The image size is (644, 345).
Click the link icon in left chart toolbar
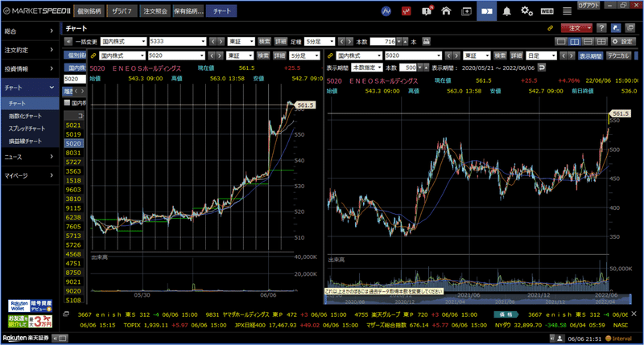pos(93,55)
